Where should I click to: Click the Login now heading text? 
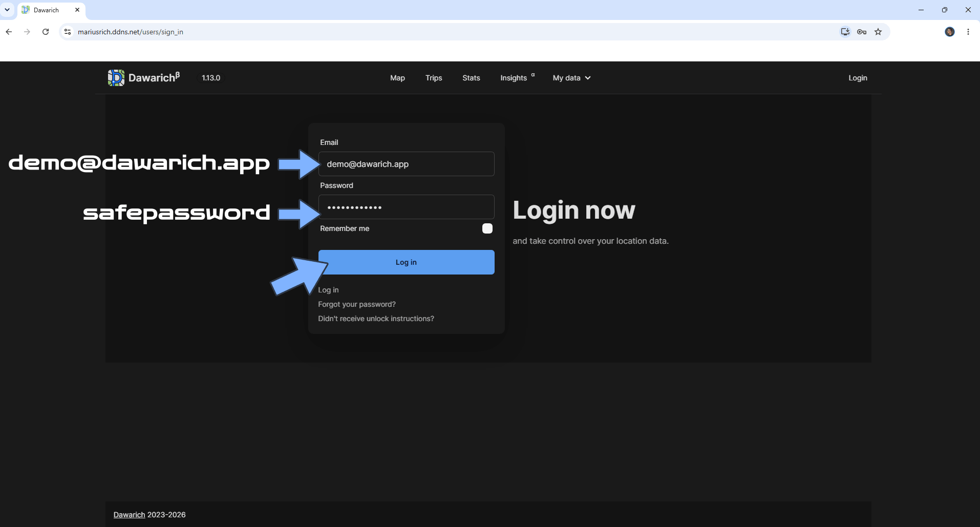click(574, 210)
